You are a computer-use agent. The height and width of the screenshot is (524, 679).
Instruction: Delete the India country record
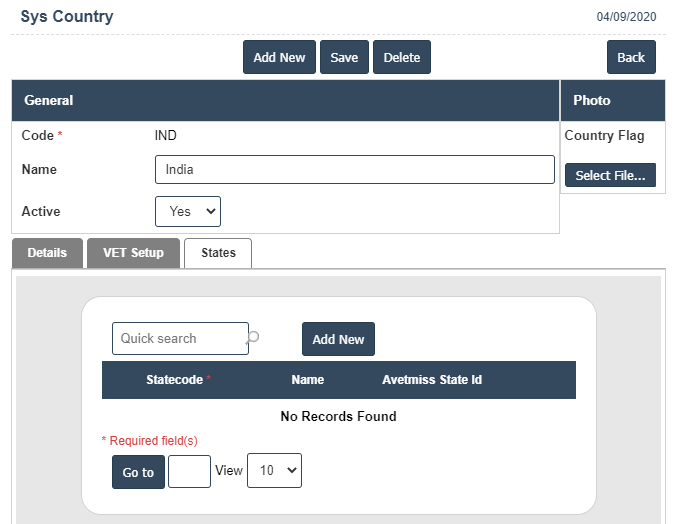pos(402,57)
